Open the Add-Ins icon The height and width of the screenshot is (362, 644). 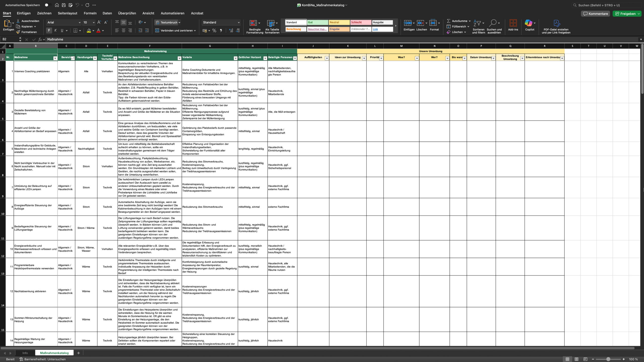[x=513, y=23]
